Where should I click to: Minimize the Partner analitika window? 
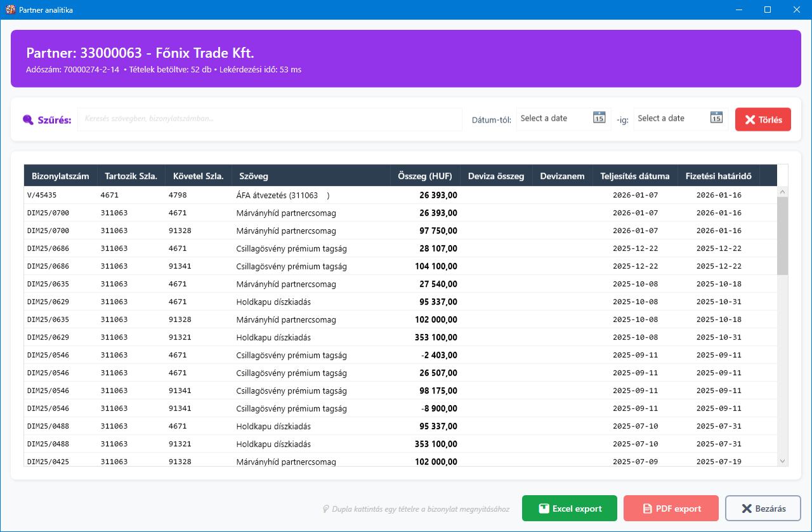pos(738,10)
